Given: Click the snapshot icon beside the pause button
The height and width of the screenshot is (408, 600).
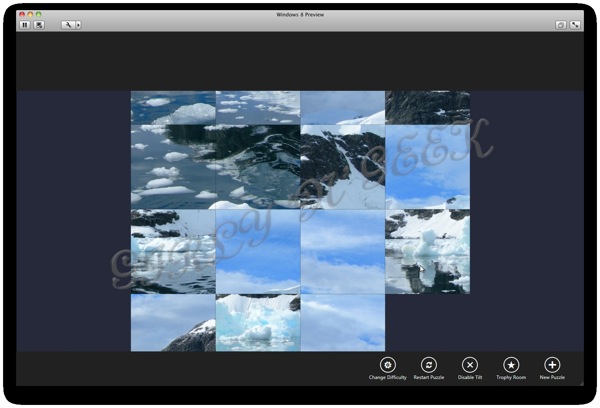Looking at the screenshot, I should (39, 25).
